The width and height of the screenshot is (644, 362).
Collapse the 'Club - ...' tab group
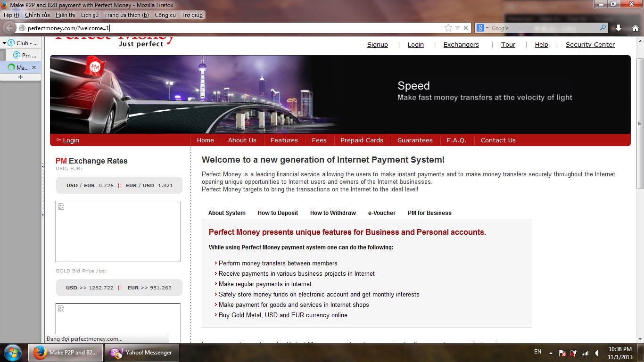[4, 43]
